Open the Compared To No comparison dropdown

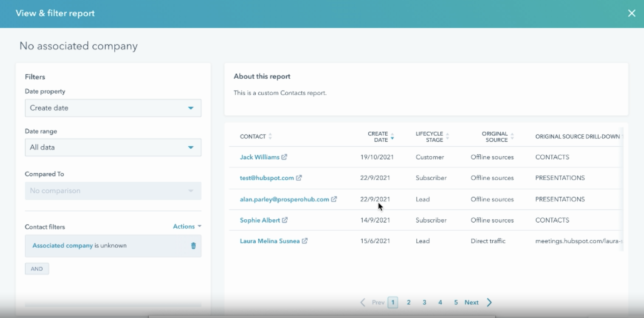coord(113,191)
